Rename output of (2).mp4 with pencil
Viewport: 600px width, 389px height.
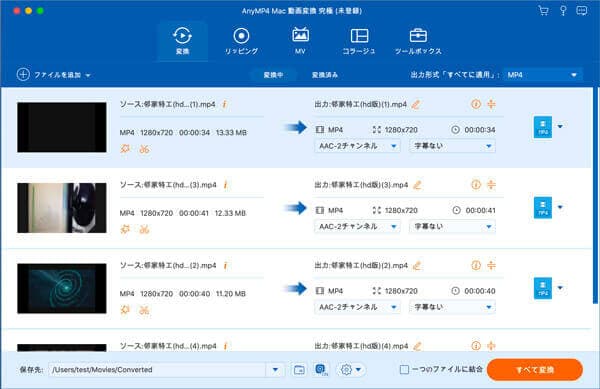pos(417,265)
